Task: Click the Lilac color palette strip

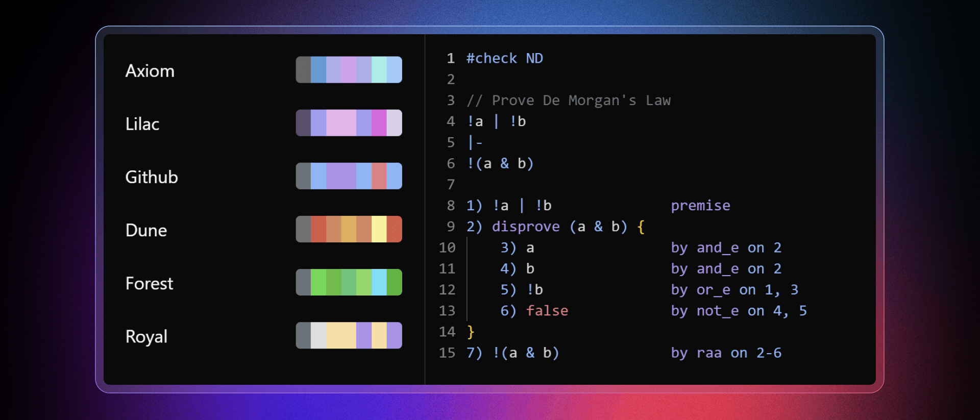Action: tap(349, 122)
